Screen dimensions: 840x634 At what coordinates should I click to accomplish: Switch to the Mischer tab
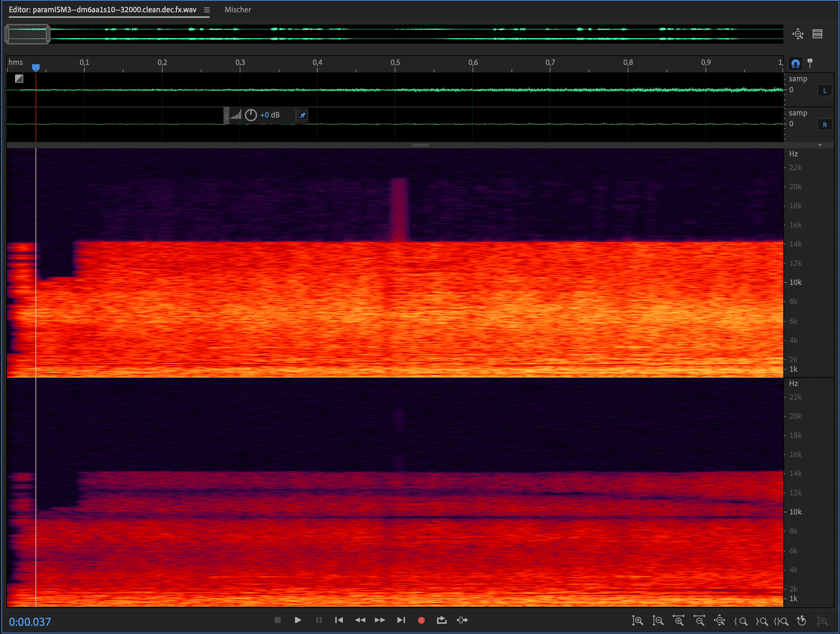pyautogui.click(x=238, y=10)
